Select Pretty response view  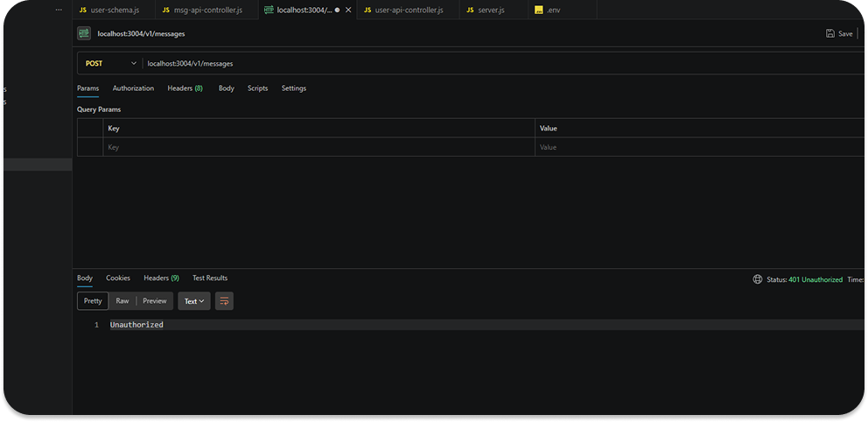[x=93, y=301]
